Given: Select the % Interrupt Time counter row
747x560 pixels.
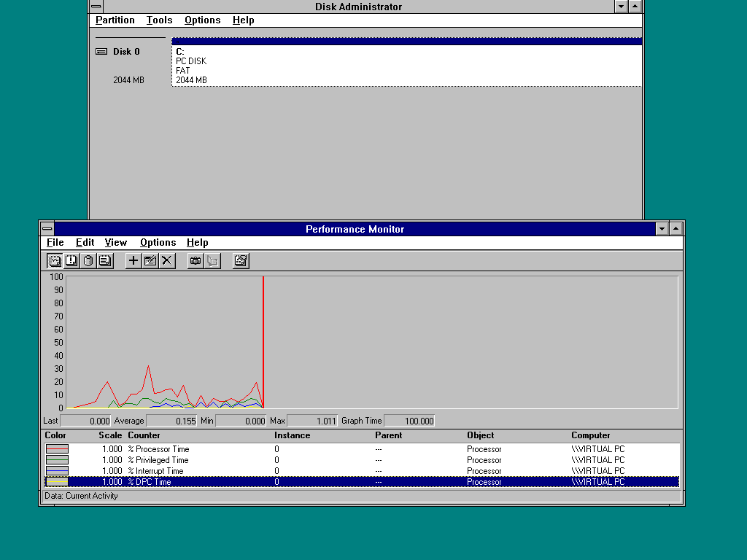Looking at the screenshot, I should pos(362,470).
